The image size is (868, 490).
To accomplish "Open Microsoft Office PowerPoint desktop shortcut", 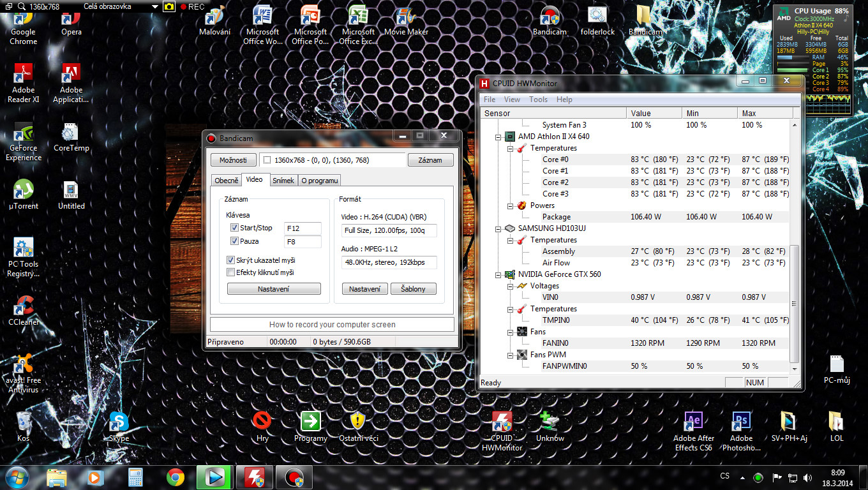I will pyautogui.click(x=310, y=26).
